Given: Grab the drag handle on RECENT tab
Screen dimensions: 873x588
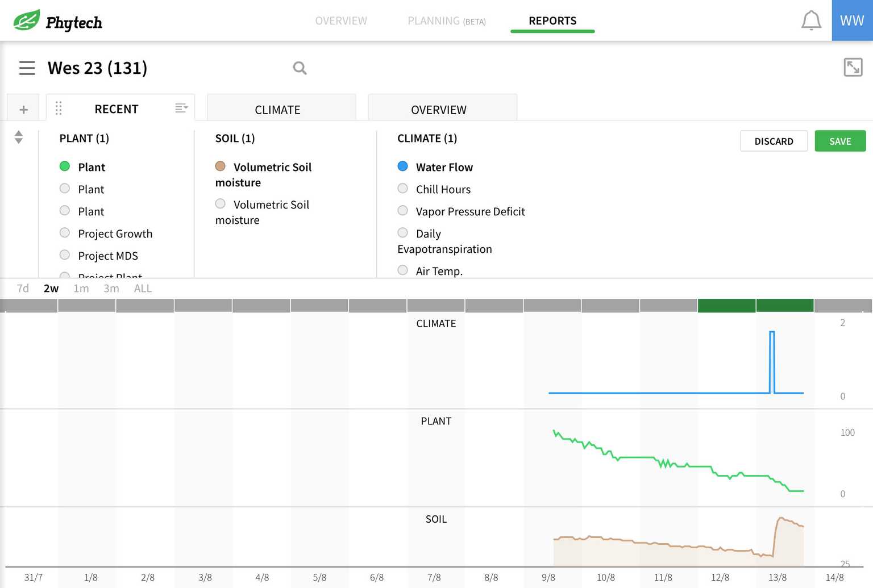Looking at the screenshot, I should [59, 109].
